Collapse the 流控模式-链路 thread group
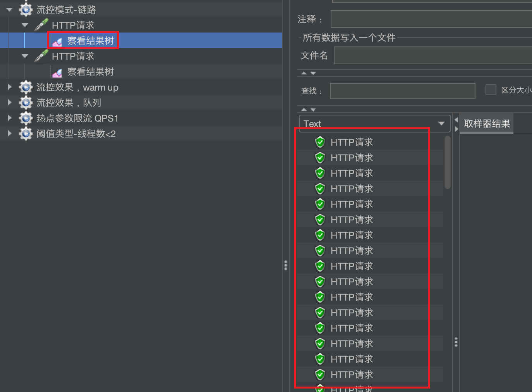The image size is (532, 392). (9, 10)
